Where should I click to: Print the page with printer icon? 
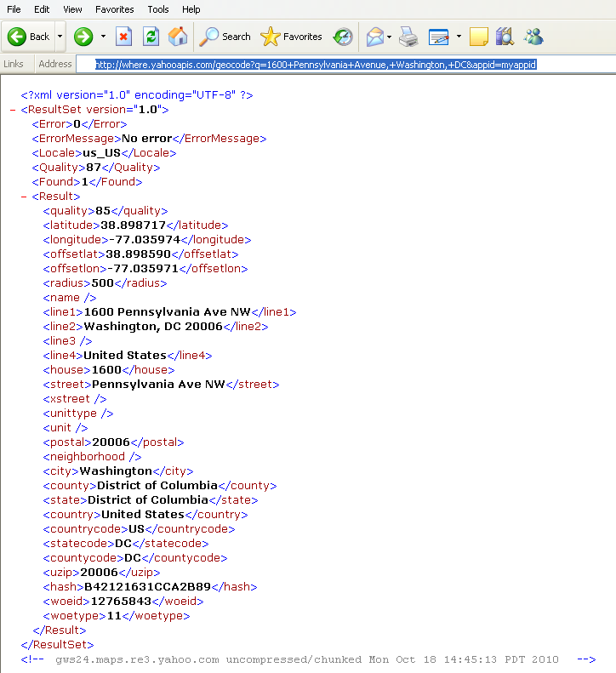click(408, 37)
